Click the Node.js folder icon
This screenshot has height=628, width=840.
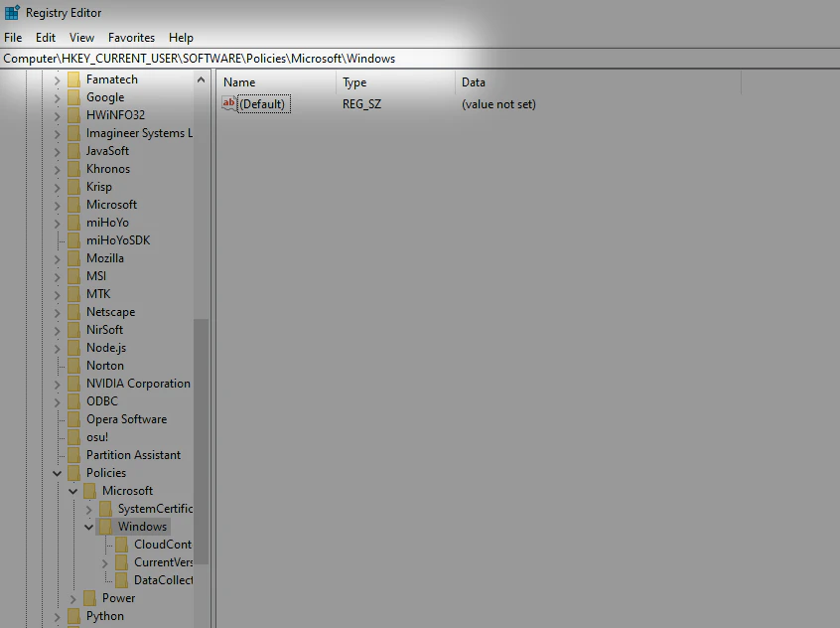[x=73, y=348]
